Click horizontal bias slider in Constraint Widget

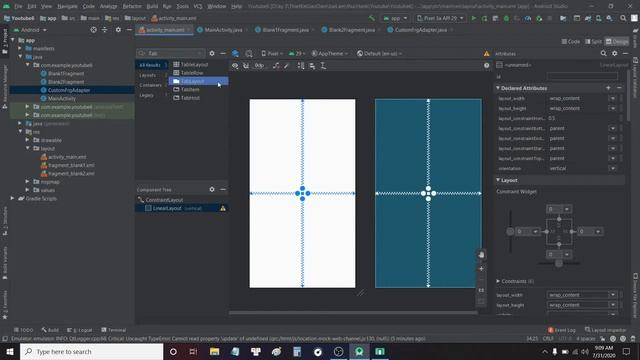559,263
